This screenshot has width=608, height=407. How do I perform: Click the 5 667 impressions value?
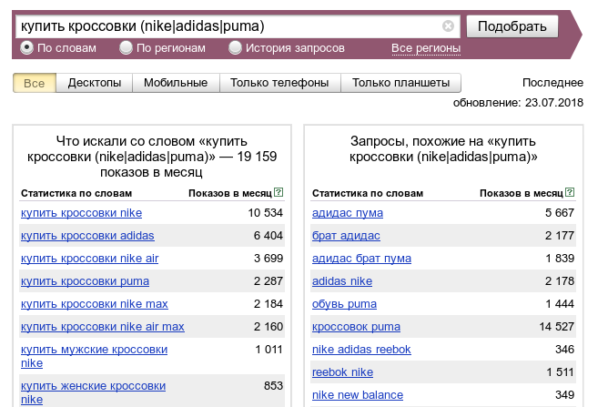pos(559,213)
